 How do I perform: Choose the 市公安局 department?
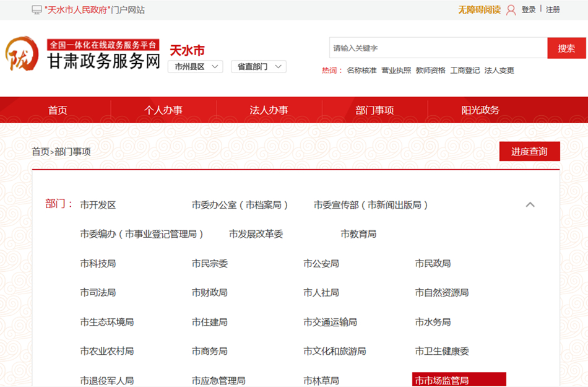321,264
